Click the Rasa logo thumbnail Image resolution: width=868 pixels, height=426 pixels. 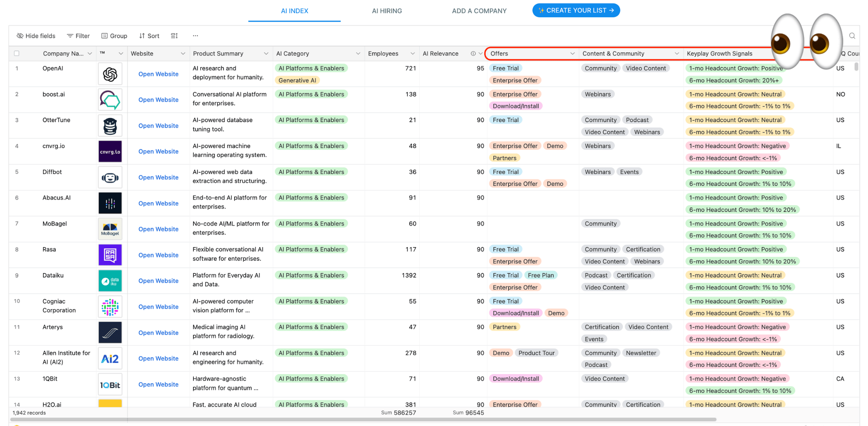point(110,255)
